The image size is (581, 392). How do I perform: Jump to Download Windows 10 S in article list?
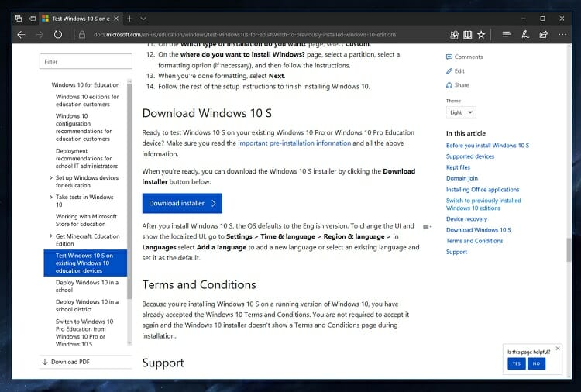click(x=479, y=230)
